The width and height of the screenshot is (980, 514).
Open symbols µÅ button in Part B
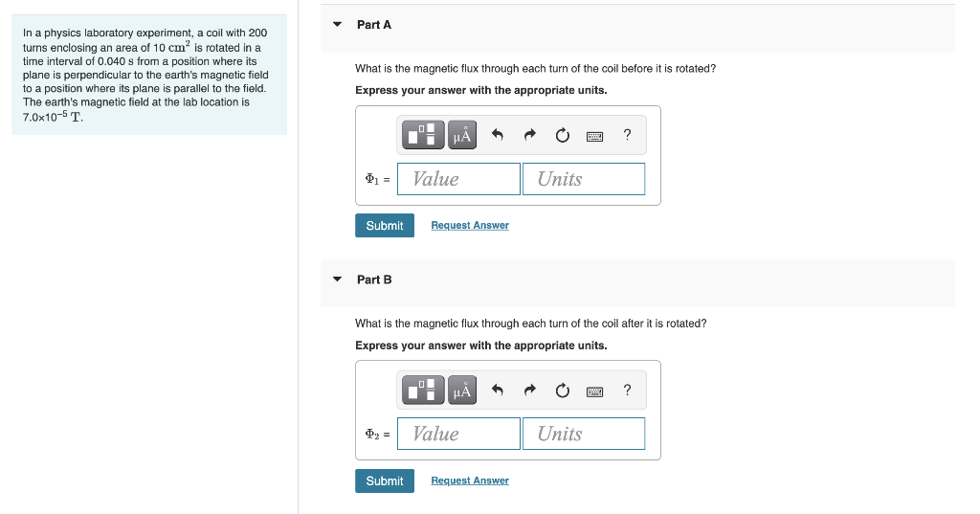click(x=462, y=391)
